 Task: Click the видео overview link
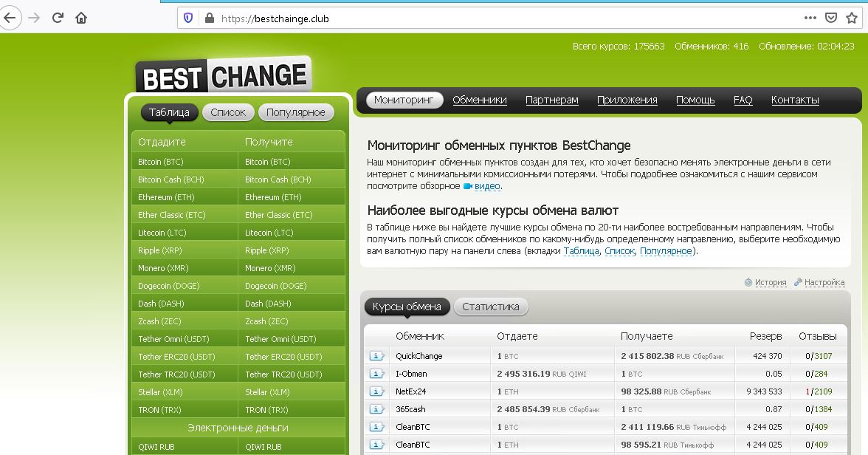click(x=487, y=186)
